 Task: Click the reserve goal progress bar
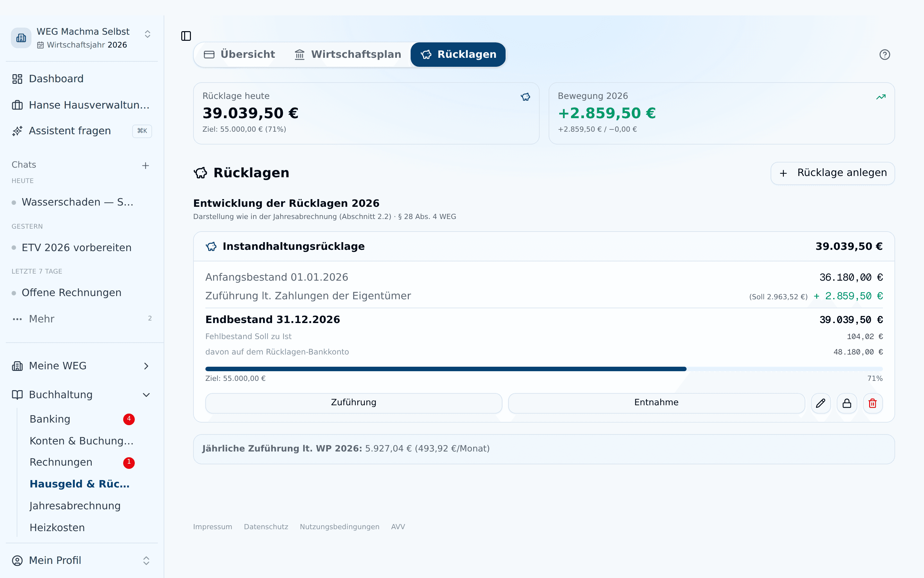pos(544,369)
